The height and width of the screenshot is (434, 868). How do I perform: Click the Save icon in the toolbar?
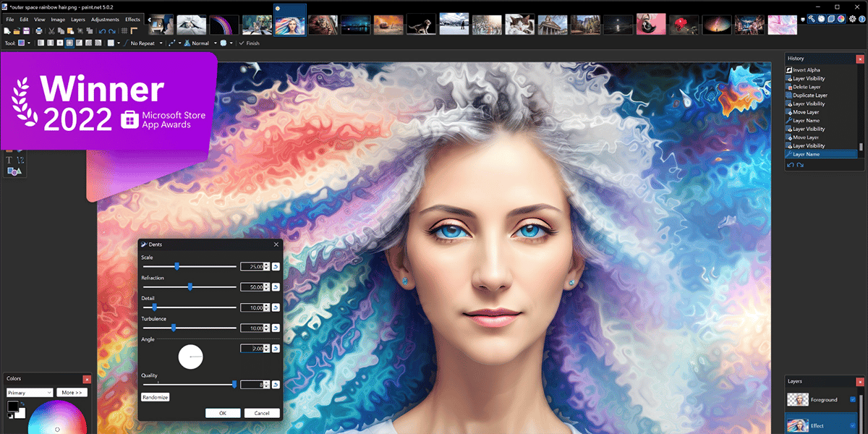[26, 31]
